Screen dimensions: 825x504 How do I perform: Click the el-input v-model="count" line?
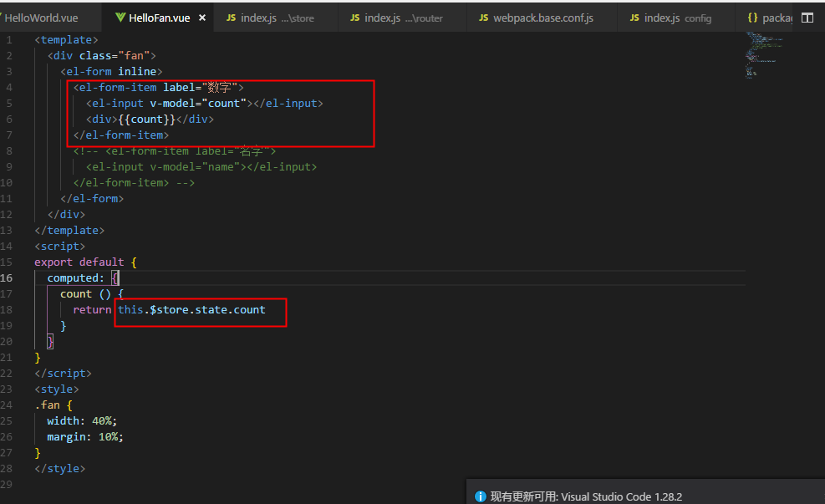click(x=205, y=103)
